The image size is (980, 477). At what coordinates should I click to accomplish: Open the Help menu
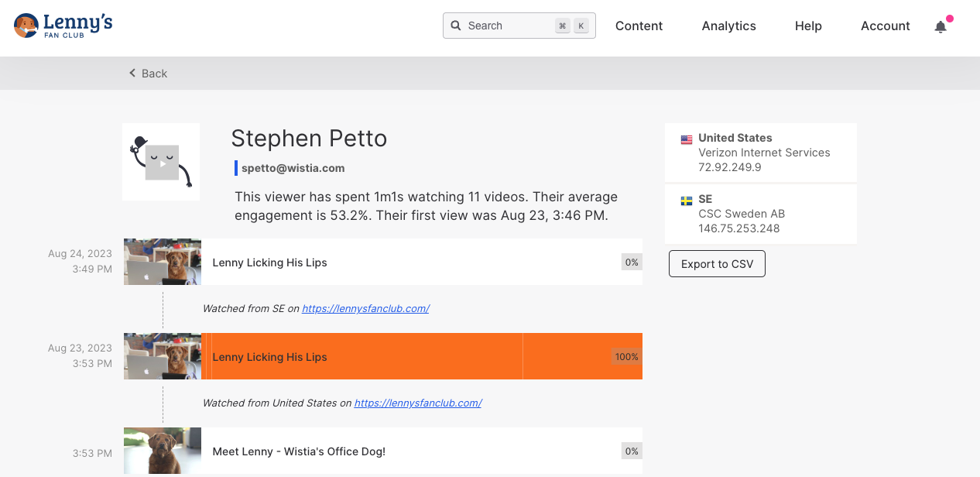click(x=808, y=26)
